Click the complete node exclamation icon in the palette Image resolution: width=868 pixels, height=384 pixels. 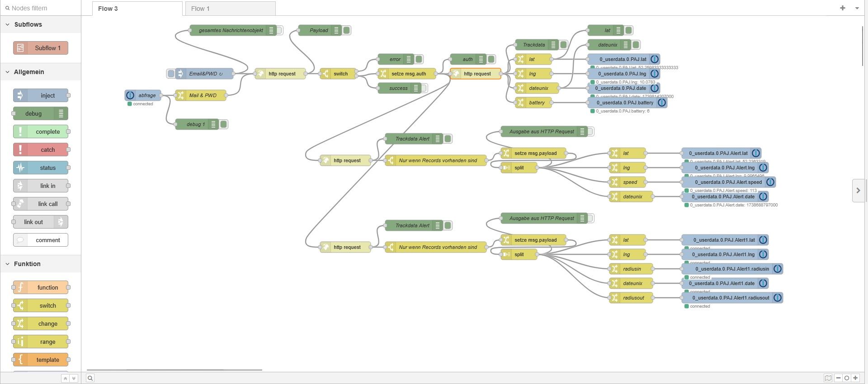pos(20,131)
